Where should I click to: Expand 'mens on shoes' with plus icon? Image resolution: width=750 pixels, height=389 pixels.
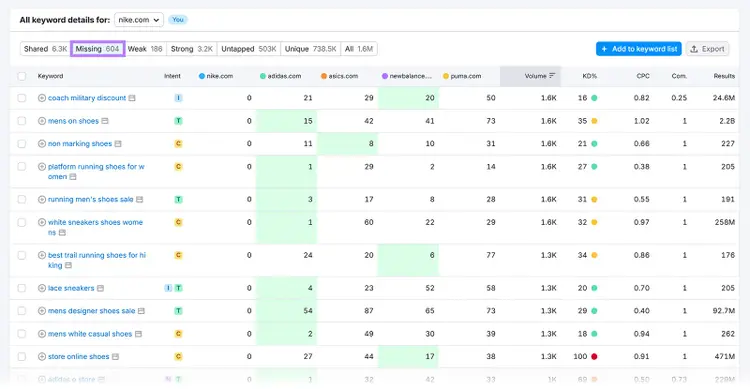[x=42, y=121]
